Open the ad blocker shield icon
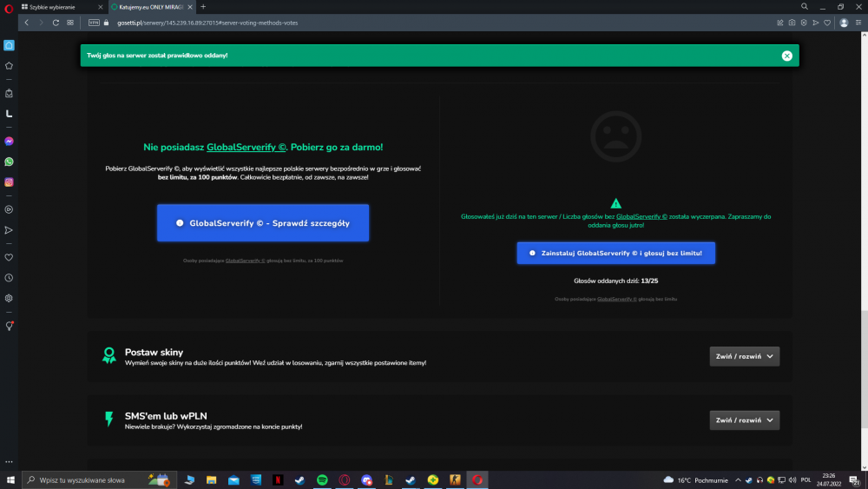The image size is (868, 489). tap(804, 23)
